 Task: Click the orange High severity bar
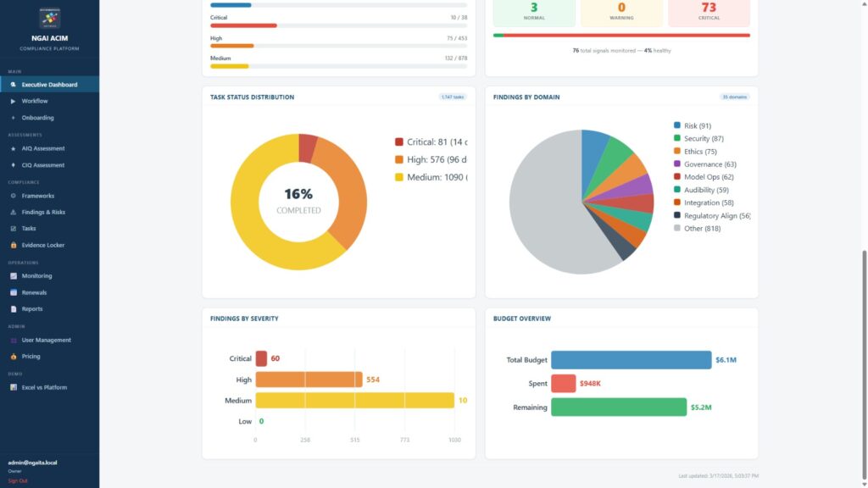click(309, 380)
